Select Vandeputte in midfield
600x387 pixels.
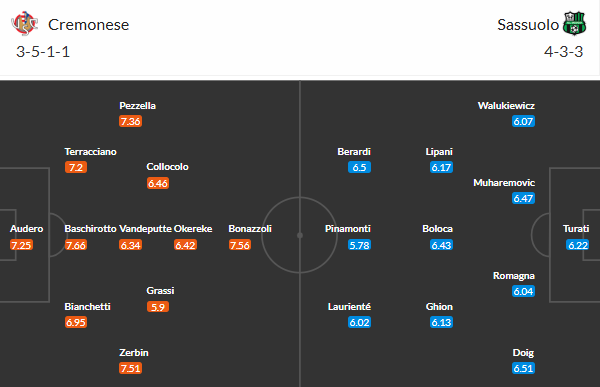[x=145, y=229]
